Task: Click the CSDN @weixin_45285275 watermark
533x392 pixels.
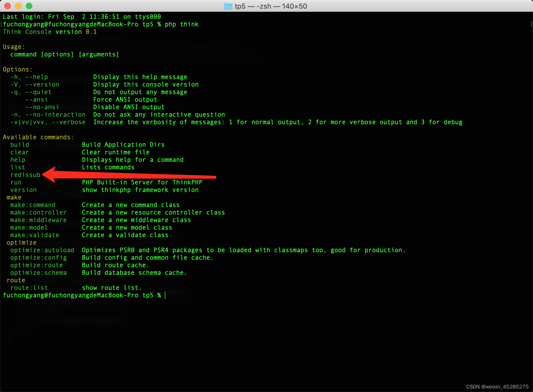Action: click(497, 387)
